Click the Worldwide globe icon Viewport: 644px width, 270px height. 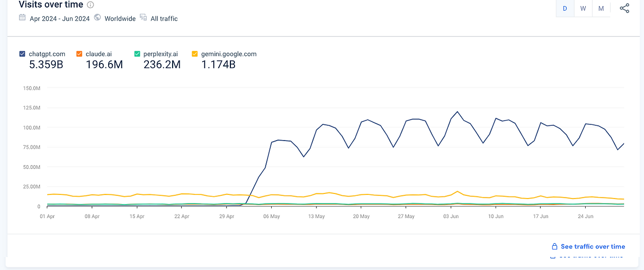97,18
